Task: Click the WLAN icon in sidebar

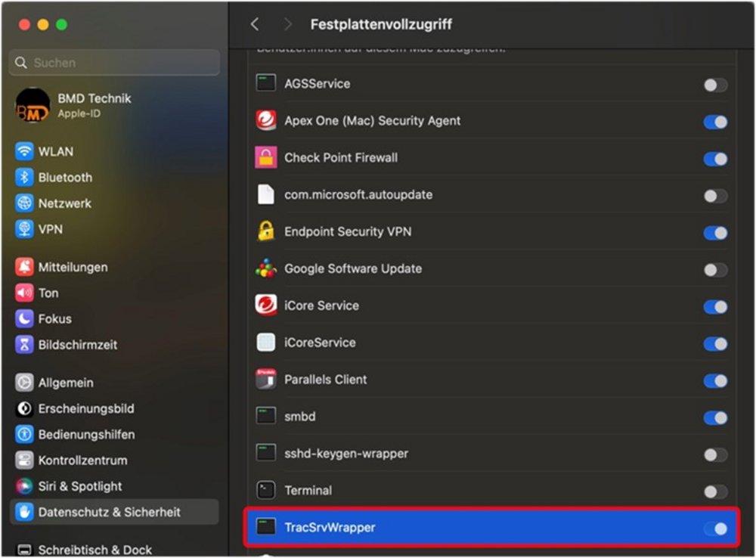Action: [x=25, y=151]
